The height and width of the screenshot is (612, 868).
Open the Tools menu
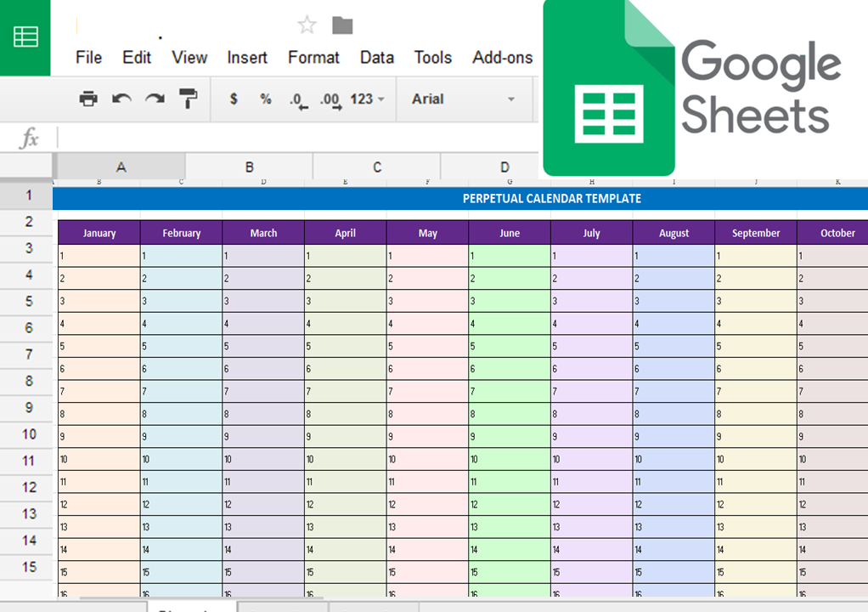click(x=433, y=57)
